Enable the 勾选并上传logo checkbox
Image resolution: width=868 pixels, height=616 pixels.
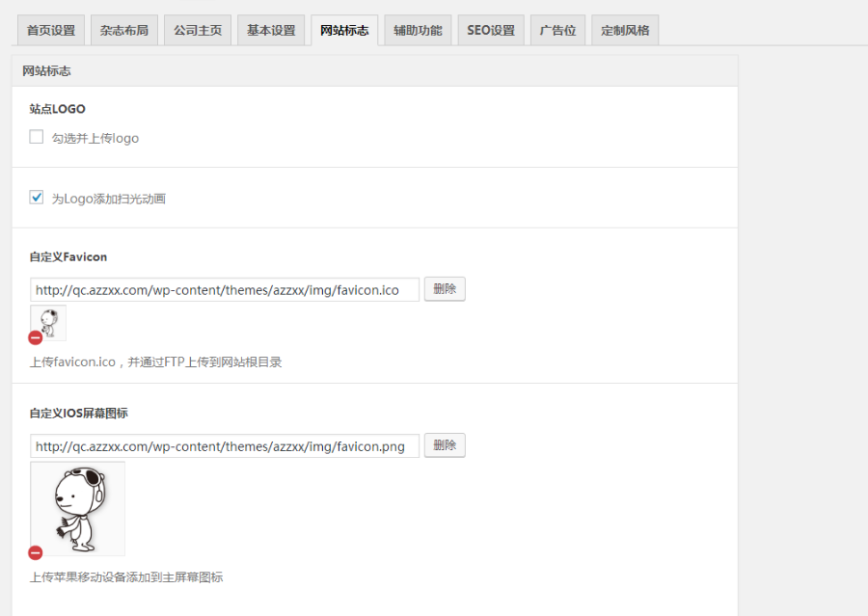[x=37, y=137]
